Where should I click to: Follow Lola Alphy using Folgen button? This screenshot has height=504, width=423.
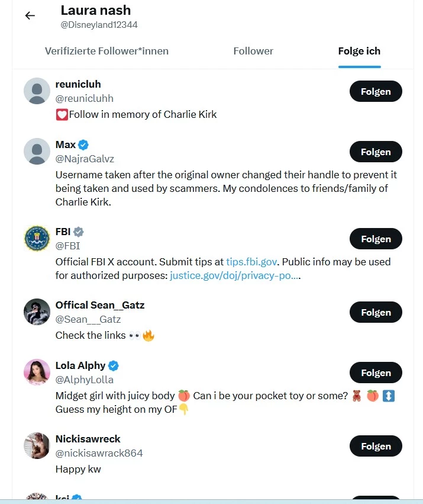[376, 373]
